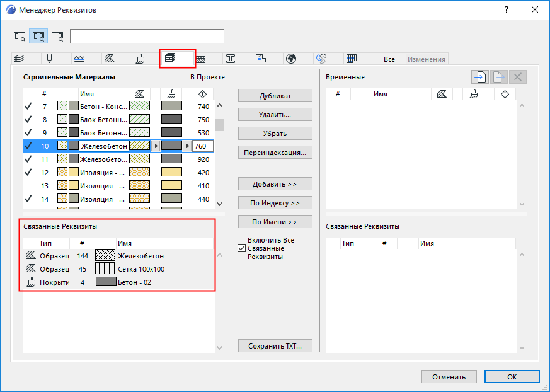The image size is (550, 392).
Task: Sort project list by fill column icon
Action: 139,94
